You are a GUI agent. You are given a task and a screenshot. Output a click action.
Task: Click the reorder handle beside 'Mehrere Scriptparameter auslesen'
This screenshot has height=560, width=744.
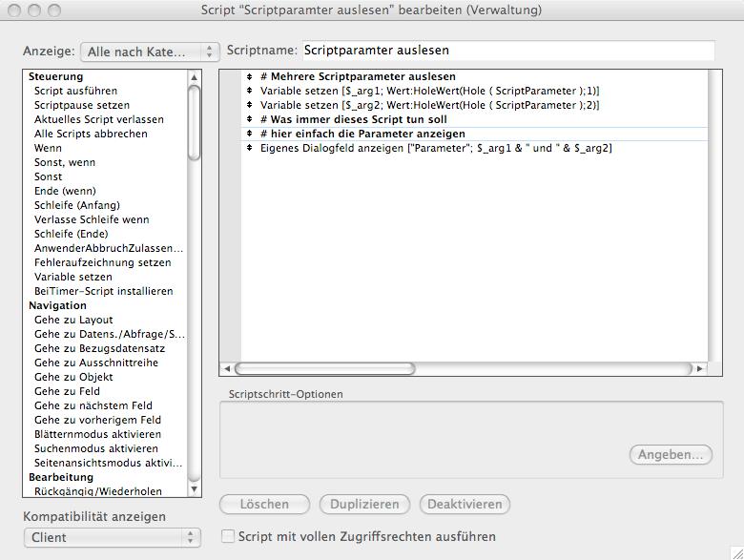249,76
